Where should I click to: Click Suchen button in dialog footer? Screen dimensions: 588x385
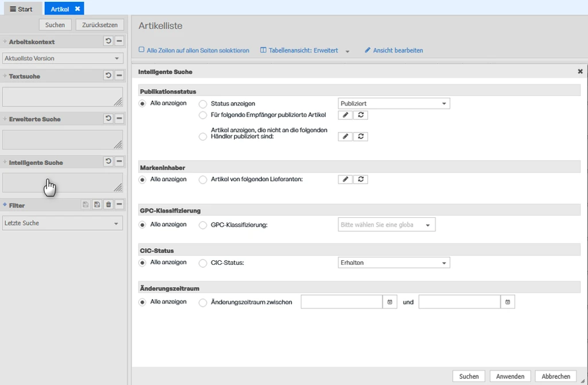[x=469, y=376]
